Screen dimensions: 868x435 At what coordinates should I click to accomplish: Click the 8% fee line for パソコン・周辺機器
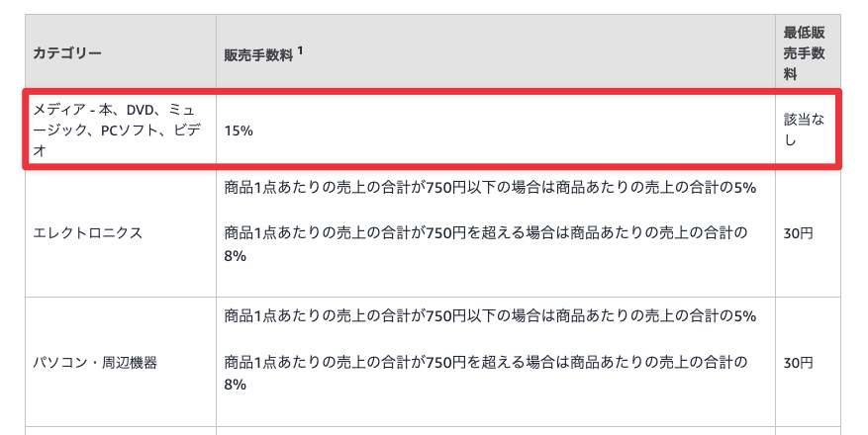click(x=490, y=372)
